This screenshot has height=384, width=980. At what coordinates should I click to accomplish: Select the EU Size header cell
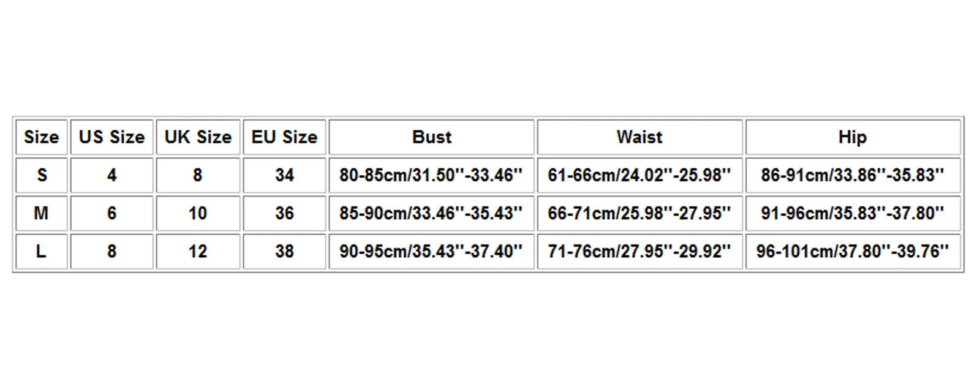(x=284, y=137)
